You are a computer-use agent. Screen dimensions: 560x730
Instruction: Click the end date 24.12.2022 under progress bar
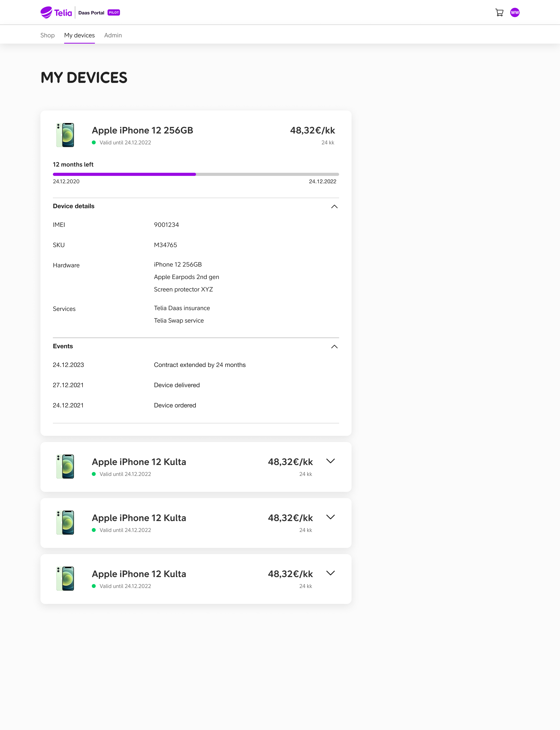pos(322,181)
